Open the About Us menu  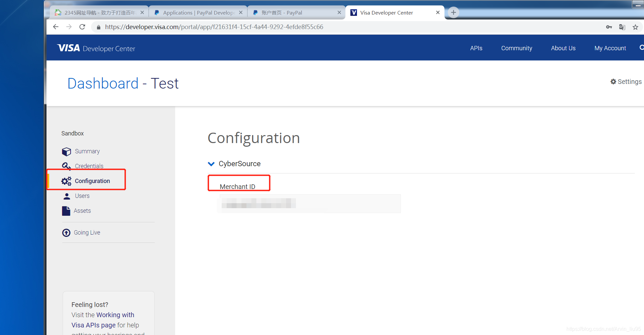coord(563,48)
